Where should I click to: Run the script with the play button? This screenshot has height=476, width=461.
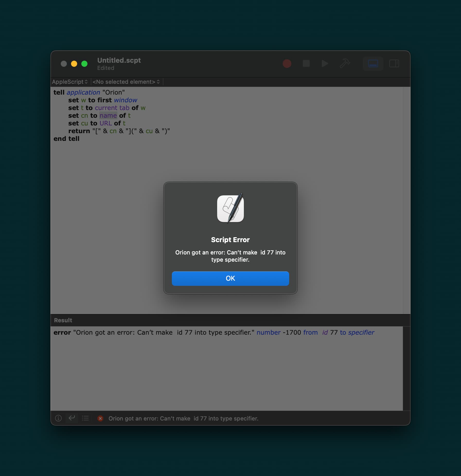point(325,63)
